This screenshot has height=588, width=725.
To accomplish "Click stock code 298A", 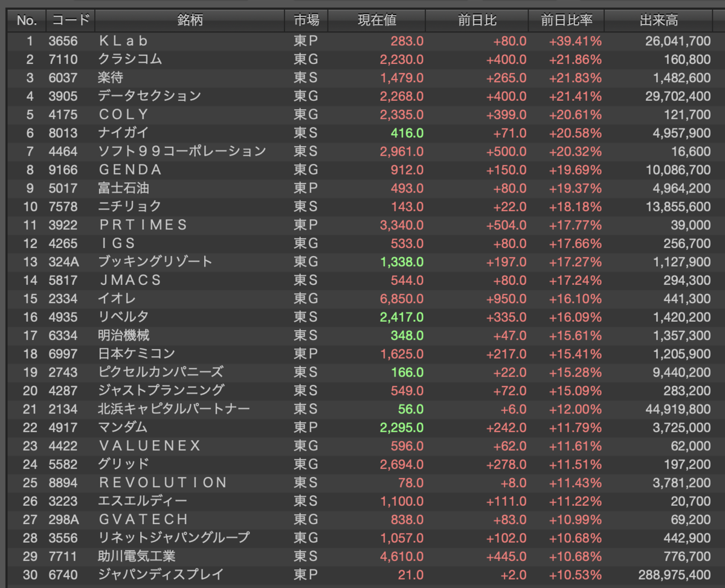I will coord(63,520).
